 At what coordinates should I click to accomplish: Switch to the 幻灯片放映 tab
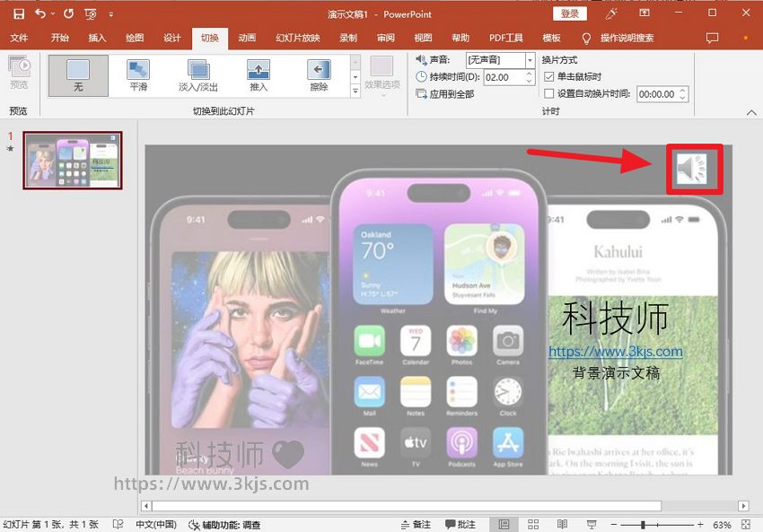point(298,38)
